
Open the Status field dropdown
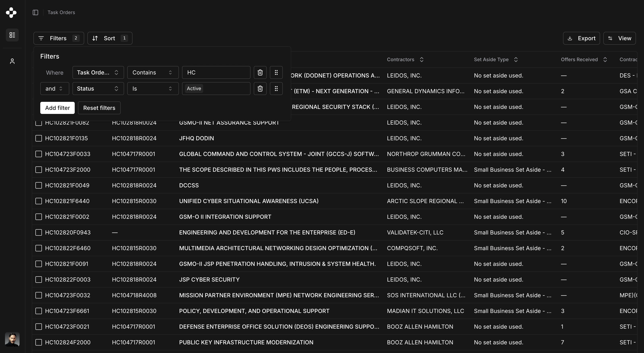click(98, 88)
